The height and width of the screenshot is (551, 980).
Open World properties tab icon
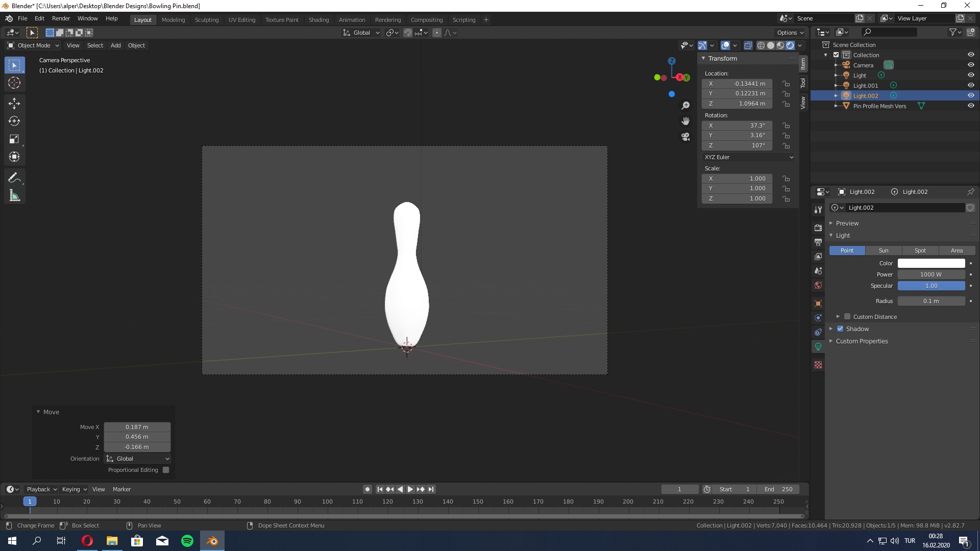[818, 285]
